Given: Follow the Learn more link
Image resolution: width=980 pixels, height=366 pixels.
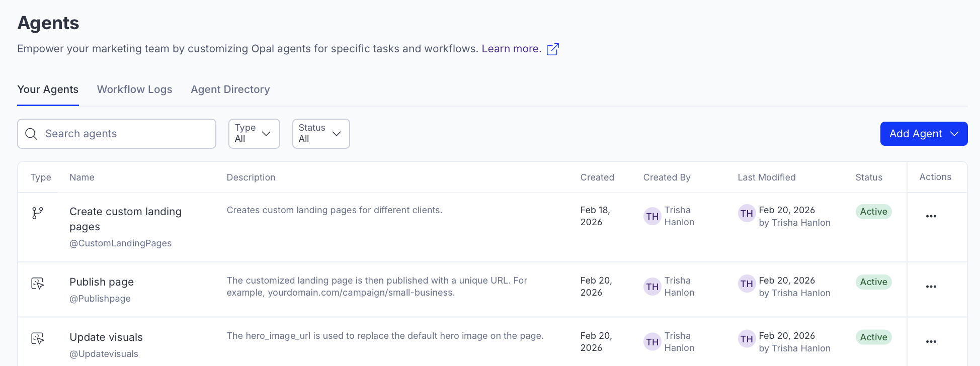Looking at the screenshot, I should click(x=511, y=49).
